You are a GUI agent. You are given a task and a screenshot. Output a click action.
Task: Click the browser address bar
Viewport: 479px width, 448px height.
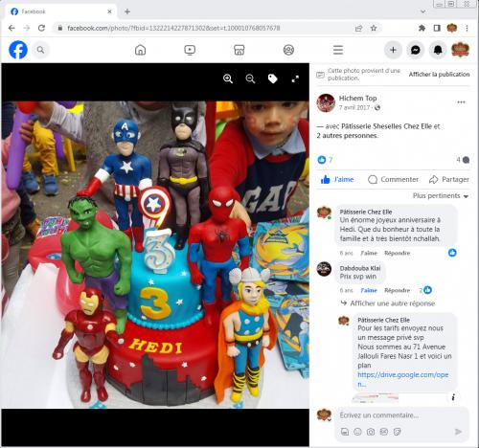click(x=204, y=28)
